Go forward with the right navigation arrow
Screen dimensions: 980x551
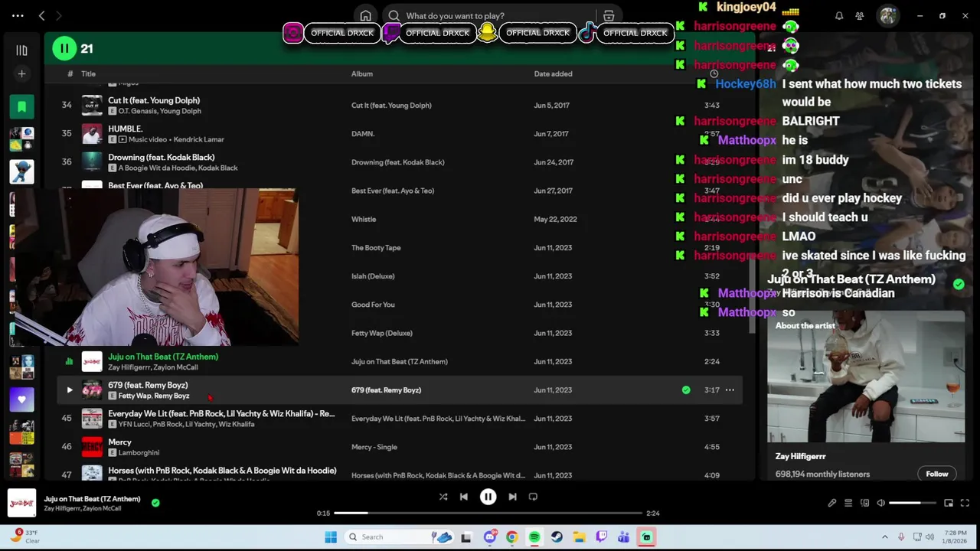coord(59,15)
